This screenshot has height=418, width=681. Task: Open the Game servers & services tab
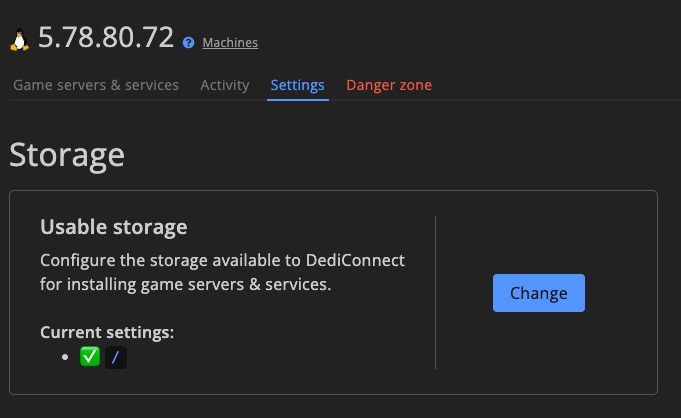click(x=96, y=85)
